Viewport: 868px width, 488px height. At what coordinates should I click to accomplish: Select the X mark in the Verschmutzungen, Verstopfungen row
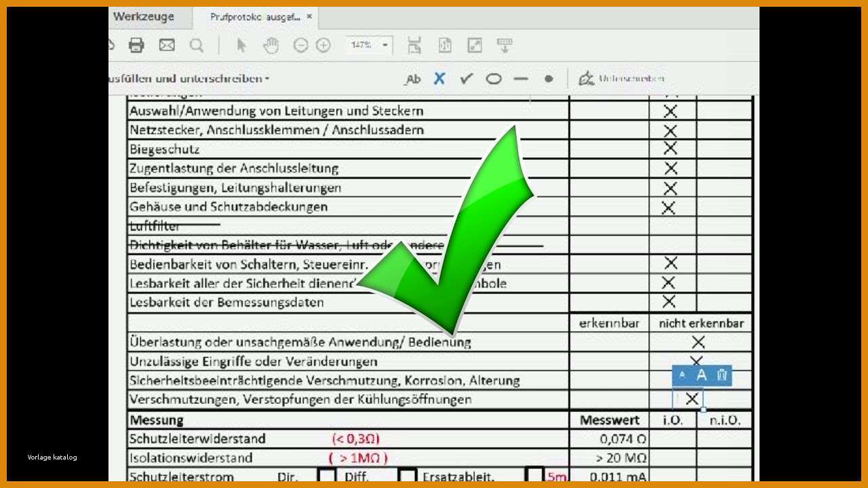(691, 399)
